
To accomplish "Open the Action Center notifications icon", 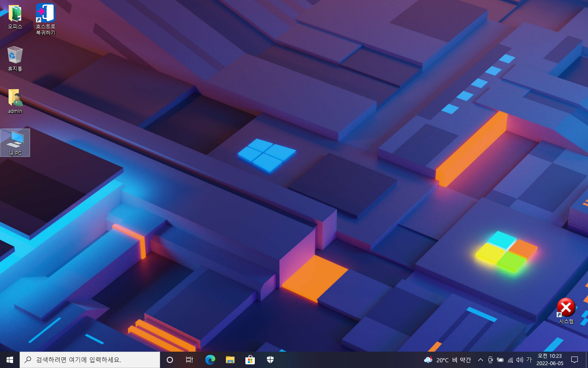I will click(x=575, y=360).
